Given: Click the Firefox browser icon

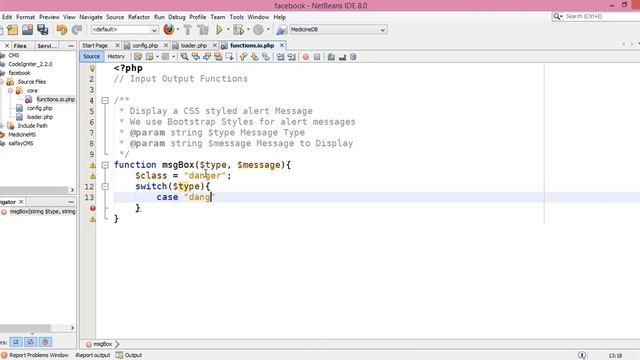Looking at the screenshot, I should click(169, 29).
